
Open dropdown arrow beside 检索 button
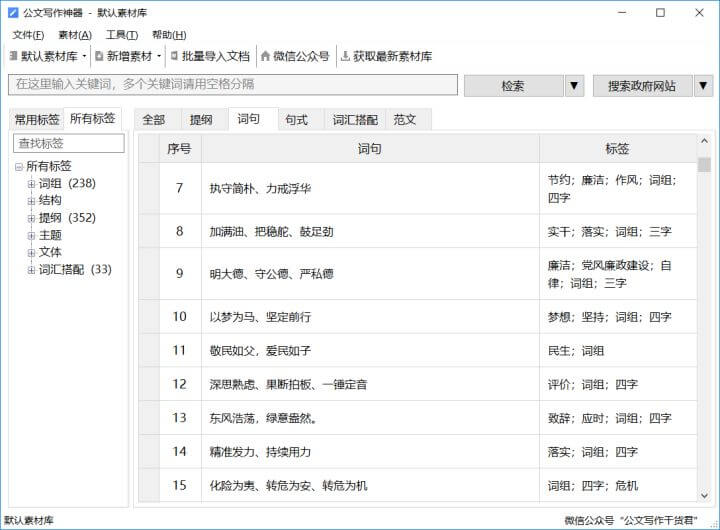(x=574, y=85)
